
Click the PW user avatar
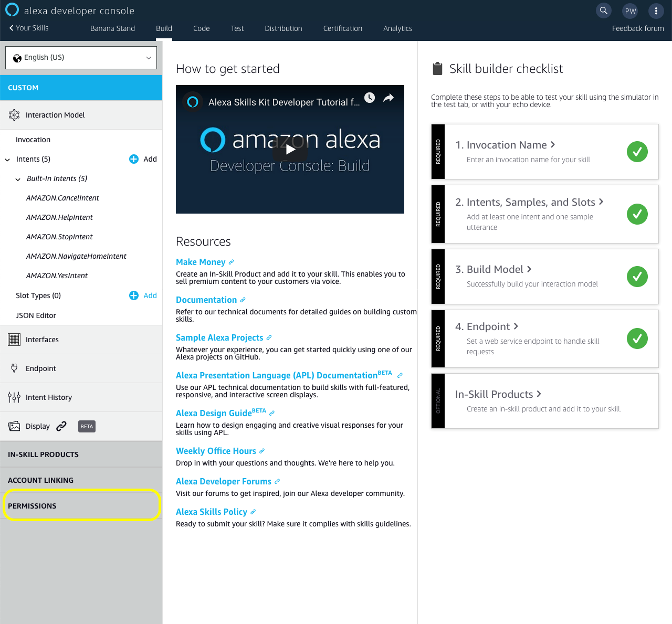click(x=630, y=10)
